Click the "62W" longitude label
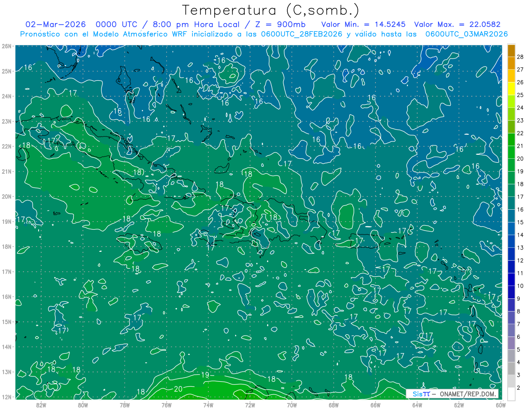Screen dimensions: 532x411 [x=458, y=405]
